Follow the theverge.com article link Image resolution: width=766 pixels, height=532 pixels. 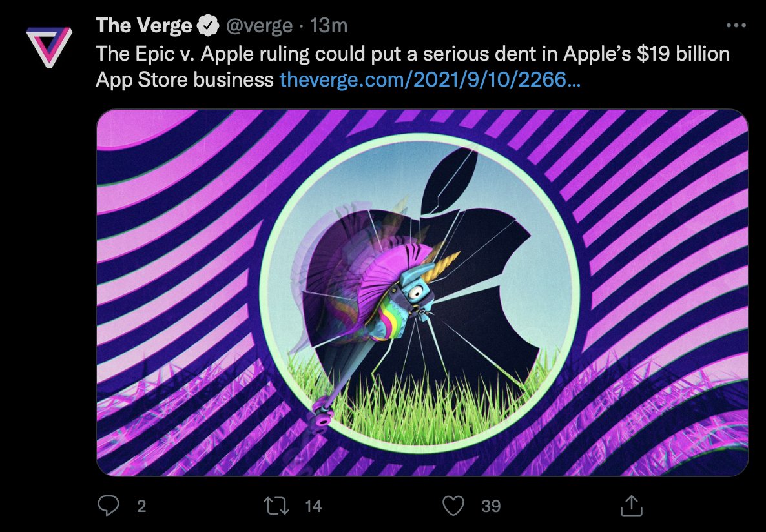(430, 80)
